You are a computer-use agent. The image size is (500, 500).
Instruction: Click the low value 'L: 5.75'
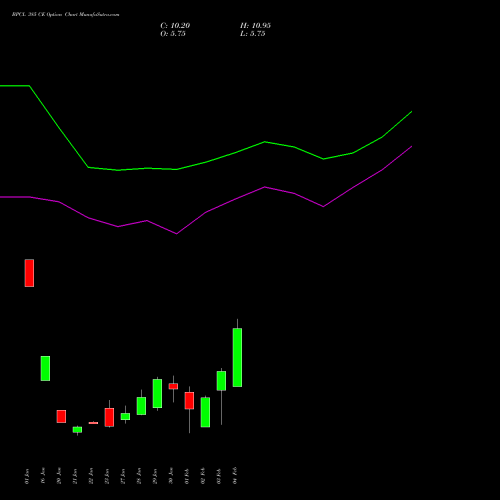(x=253, y=34)
